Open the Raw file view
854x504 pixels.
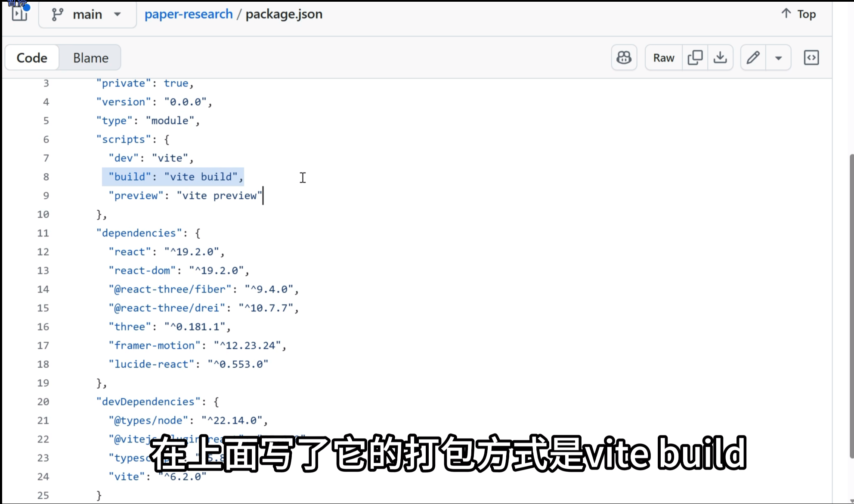[663, 58]
